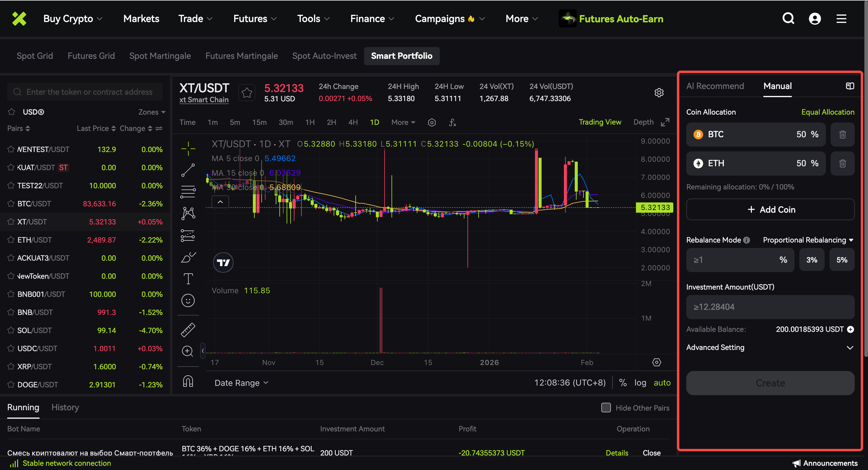Screen dimensions: 868x470
Task: Select the 3% rebalance preset
Action: [x=811, y=260]
